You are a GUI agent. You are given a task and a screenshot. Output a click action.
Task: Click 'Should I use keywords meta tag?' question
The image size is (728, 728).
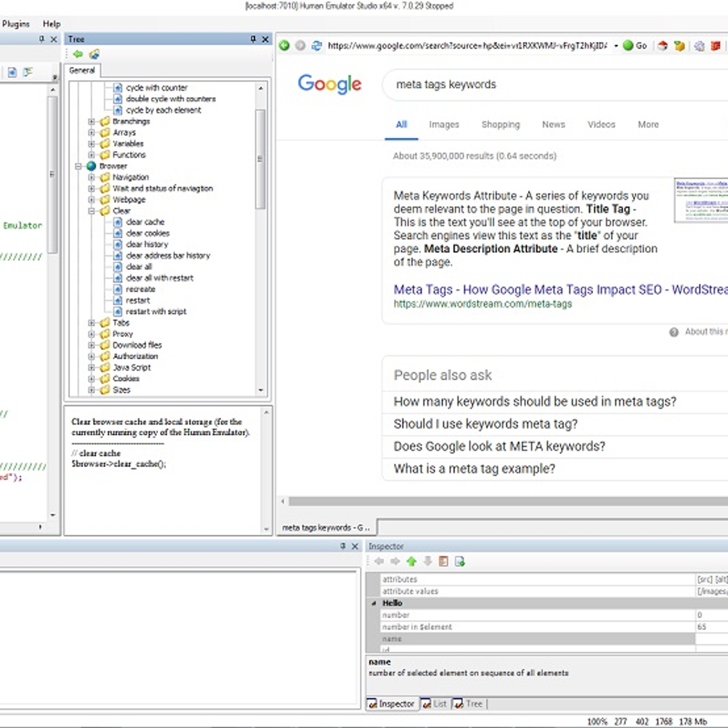[x=485, y=424]
